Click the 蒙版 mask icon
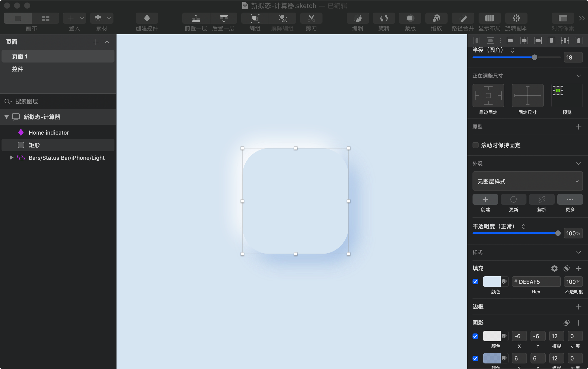588x369 pixels. (x=410, y=18)
